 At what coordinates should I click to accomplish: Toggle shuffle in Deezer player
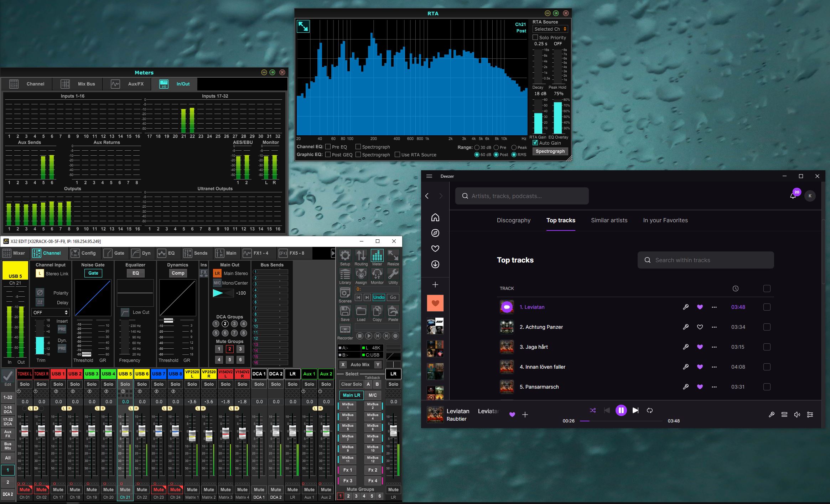[x=593, y=410]
